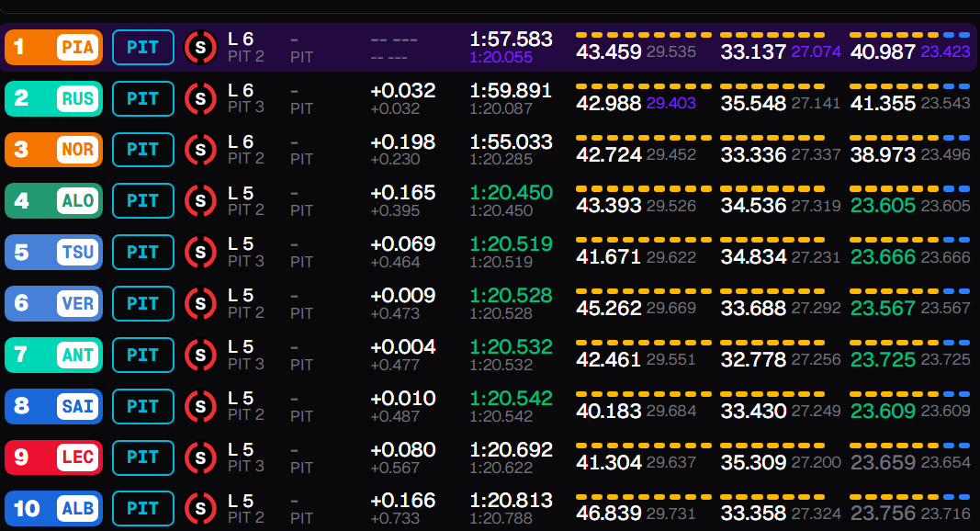Click the PIT status badge beside NOR

(x=143, y=150)
